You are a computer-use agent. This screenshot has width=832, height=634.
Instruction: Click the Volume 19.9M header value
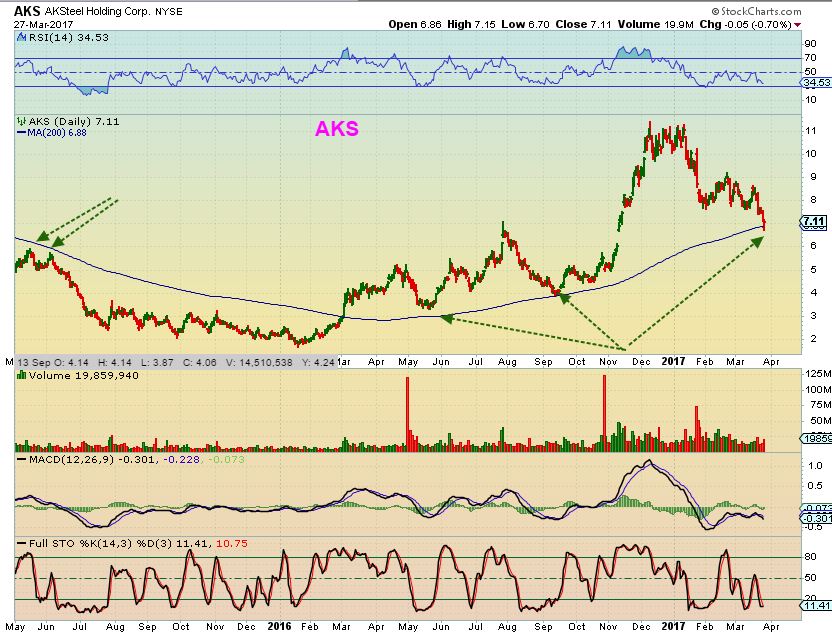tap(655, 24)
